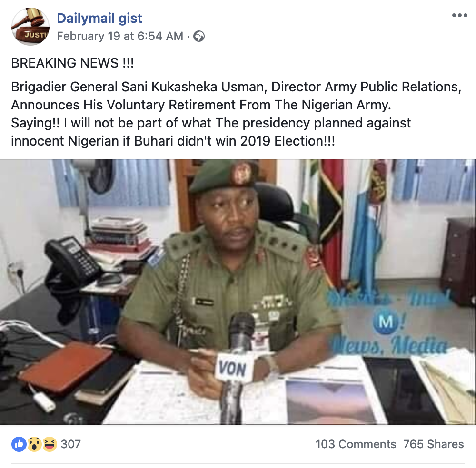This screenshot has width=476, height=468.
Task: Click the Haha laughing reaction icon
Action: [50, 444]
